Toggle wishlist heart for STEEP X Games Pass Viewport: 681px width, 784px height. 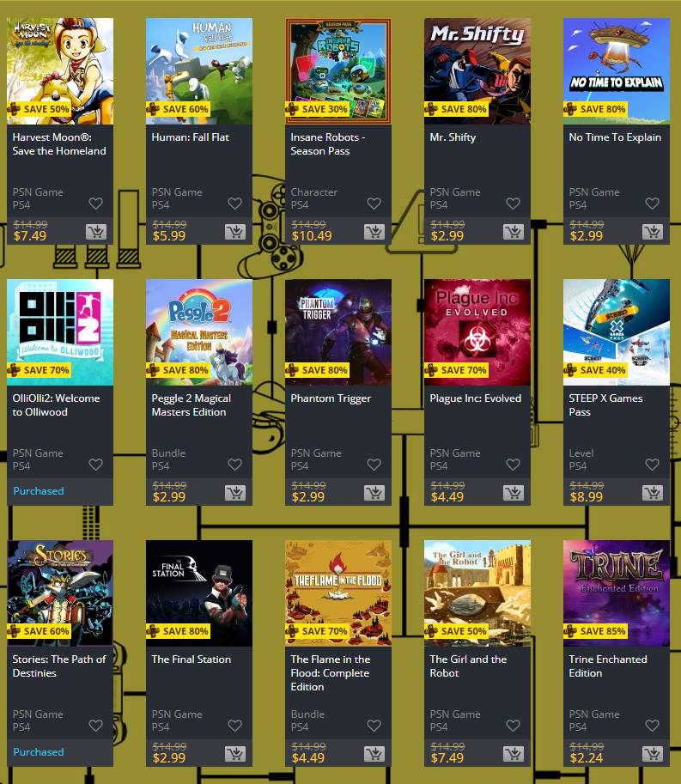[652, 465]
